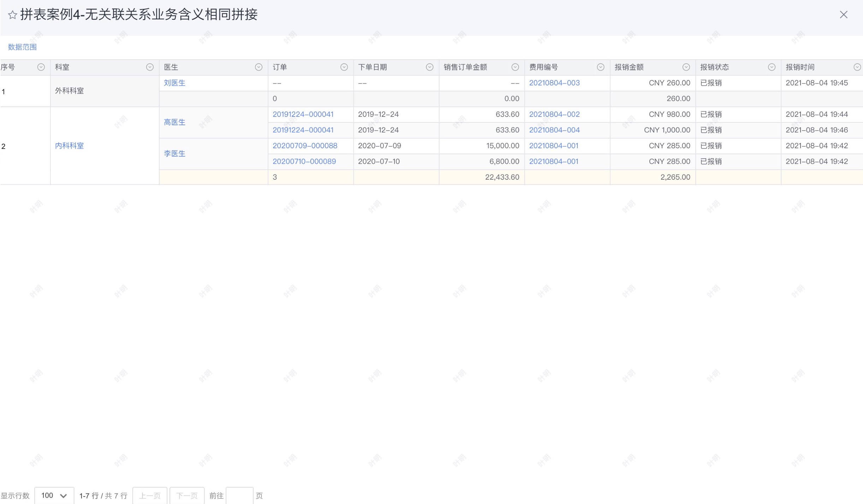Screen dimensions: 863x504
Task: Open the 显示行数 rows-per-page dropdown
Action: pos(54,495)
